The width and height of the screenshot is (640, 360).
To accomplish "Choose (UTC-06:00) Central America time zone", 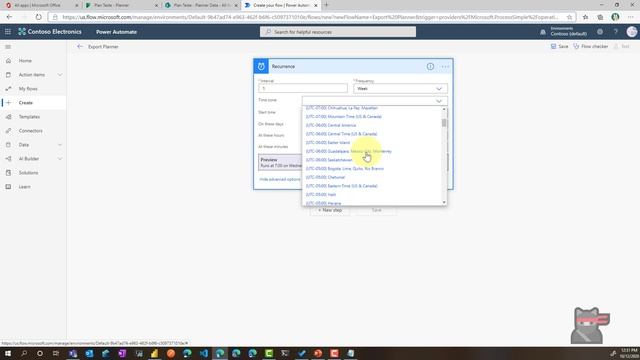I will pyautogui.click(x=331, y=125).
